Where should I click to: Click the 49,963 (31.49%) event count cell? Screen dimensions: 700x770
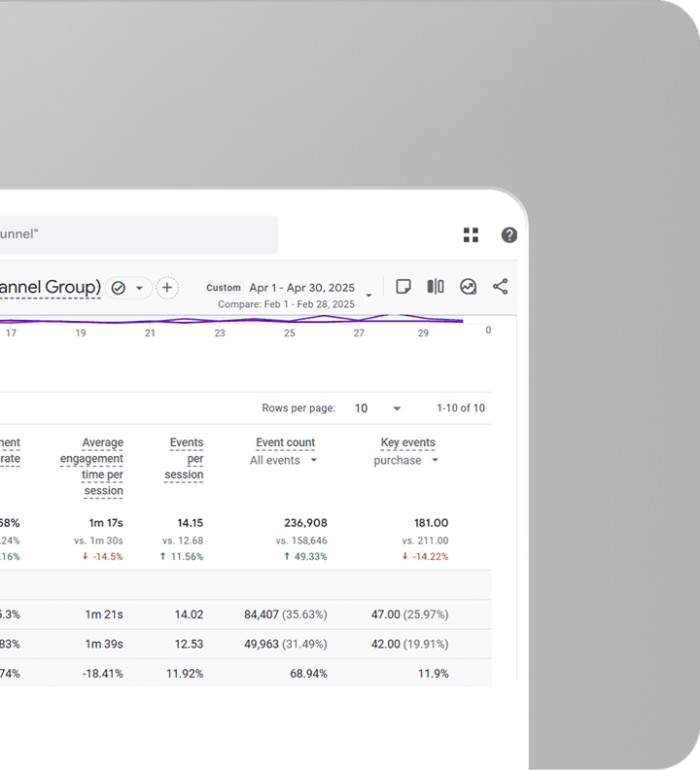(286, 644)
